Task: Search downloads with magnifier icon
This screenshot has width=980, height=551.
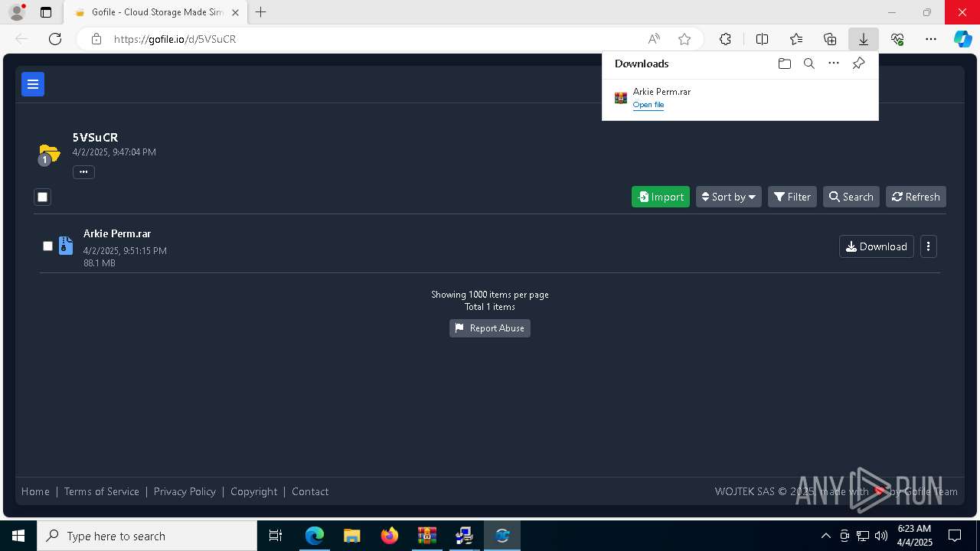Action: [x=808, y=64]
